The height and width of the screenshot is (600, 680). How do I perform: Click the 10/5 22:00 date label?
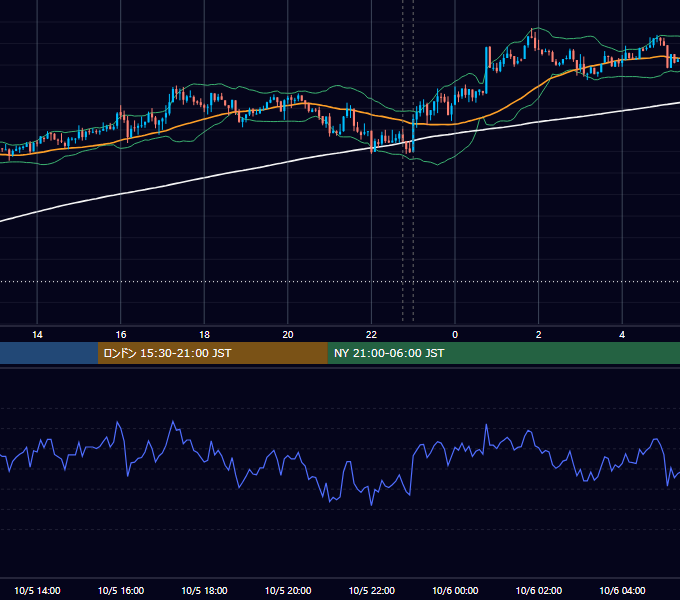click(372, 590)
